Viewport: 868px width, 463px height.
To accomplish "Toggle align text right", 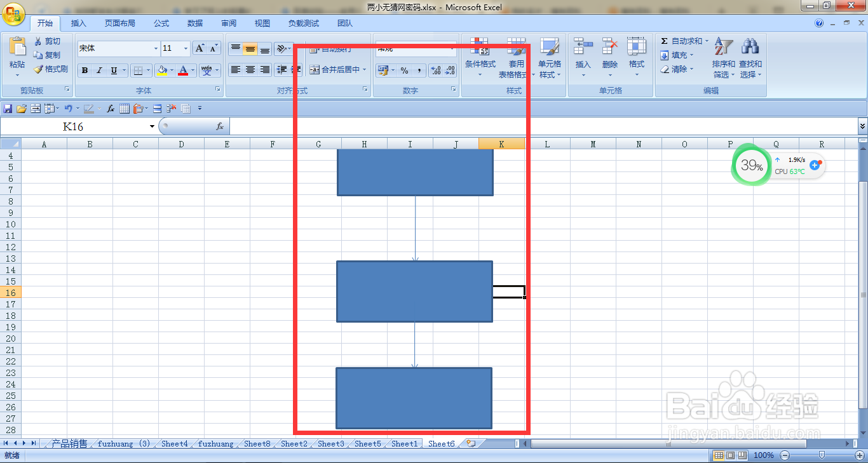I will pyautogui.click(x=265, y=70).
